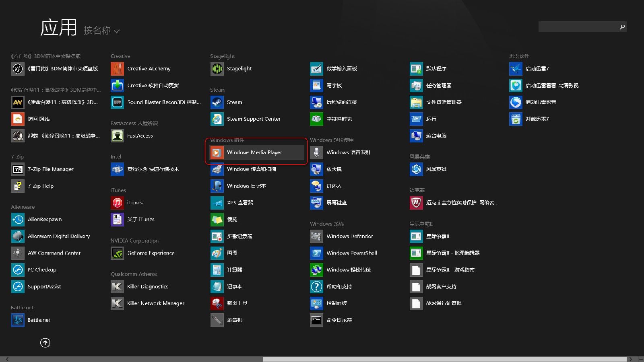The height and width of the screenshot is (362, 644).
Task: Open Alienware Digital Delivery
Action: coord(51,237)
